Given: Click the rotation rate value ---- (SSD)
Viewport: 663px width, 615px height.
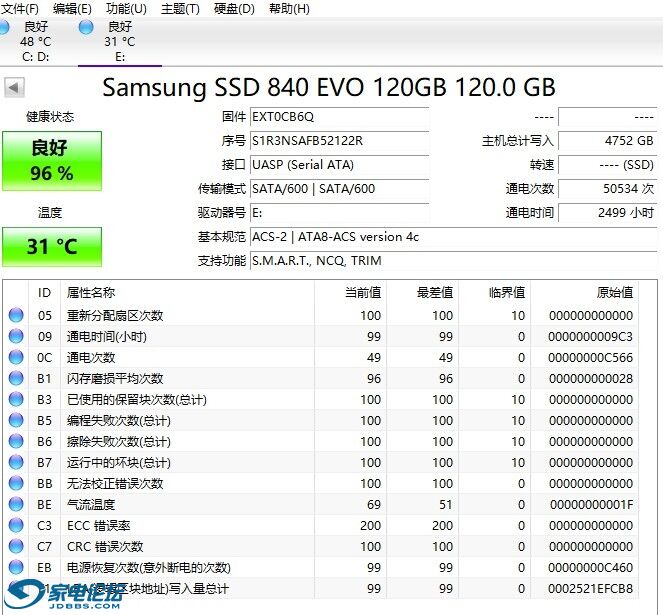Looking at the screenshot, I should tap(608, 165).
